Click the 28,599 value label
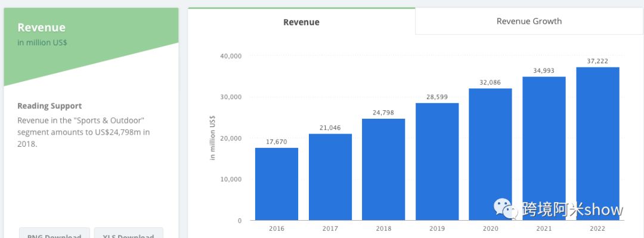 click(x=437, y=97)
